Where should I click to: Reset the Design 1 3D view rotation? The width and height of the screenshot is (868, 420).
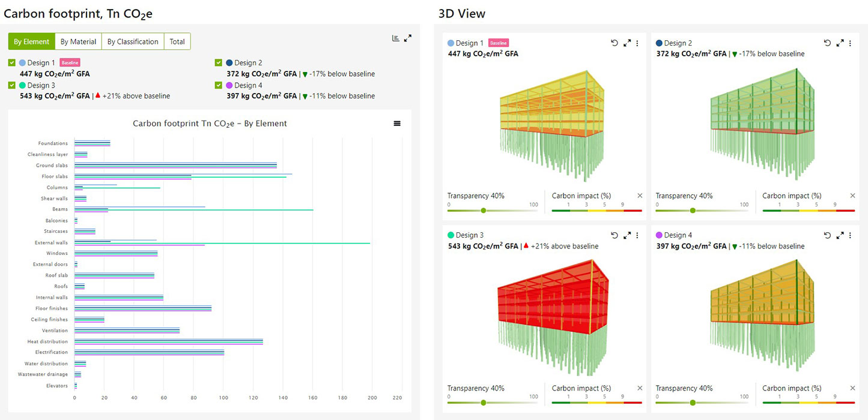click(615, 43)
